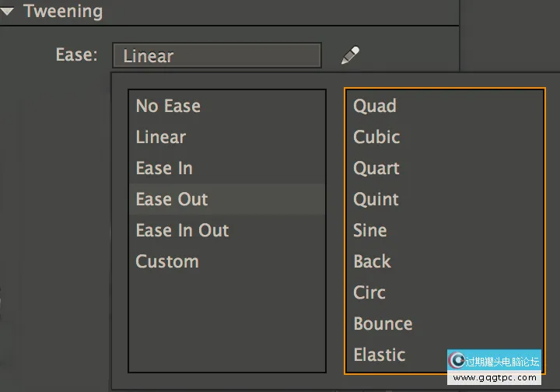Apply the Bounce easing effect
The image size is (560, 392).
383,324
